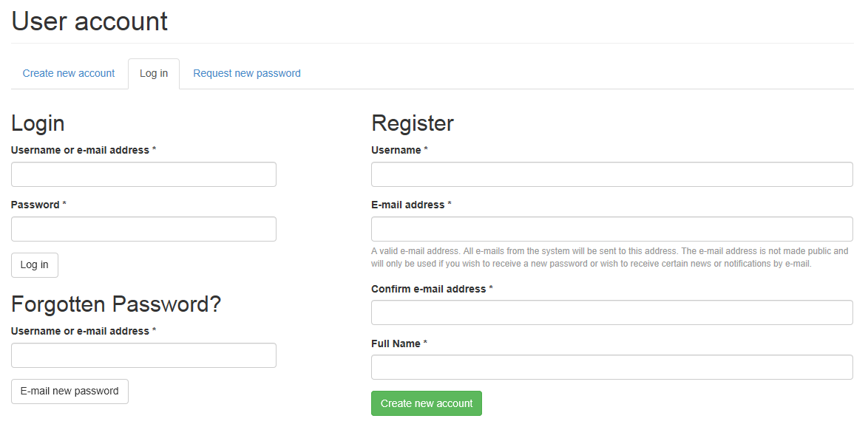This screenshot has width=868, height=441.
Task: Focus the Confirm e-mail address field
Action: tap(611, 312)
